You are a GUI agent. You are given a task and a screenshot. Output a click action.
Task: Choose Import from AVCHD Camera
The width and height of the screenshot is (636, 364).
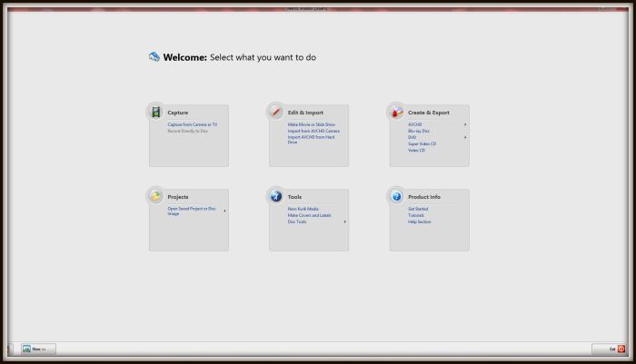pos(313,131)
